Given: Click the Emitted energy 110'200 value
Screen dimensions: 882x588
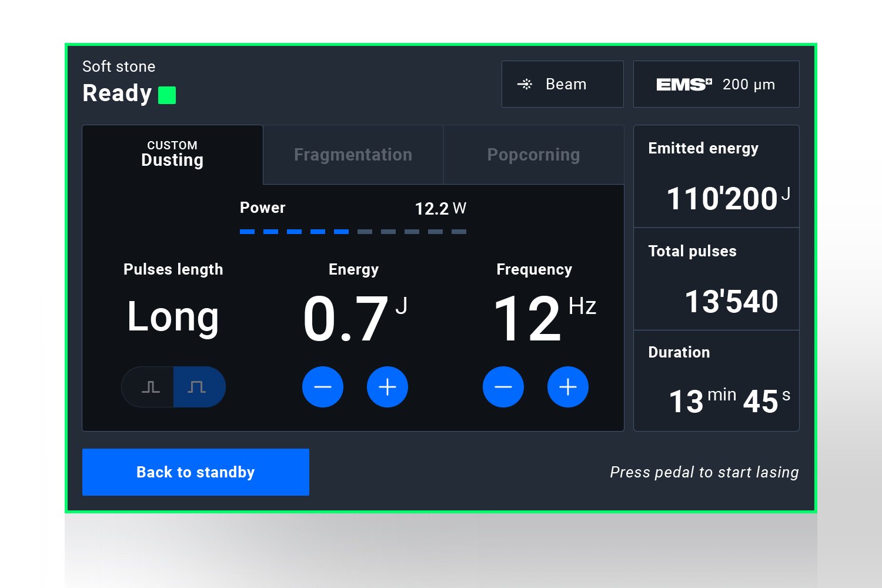Looking at the screenshot, I should click(x=728, y=198).
